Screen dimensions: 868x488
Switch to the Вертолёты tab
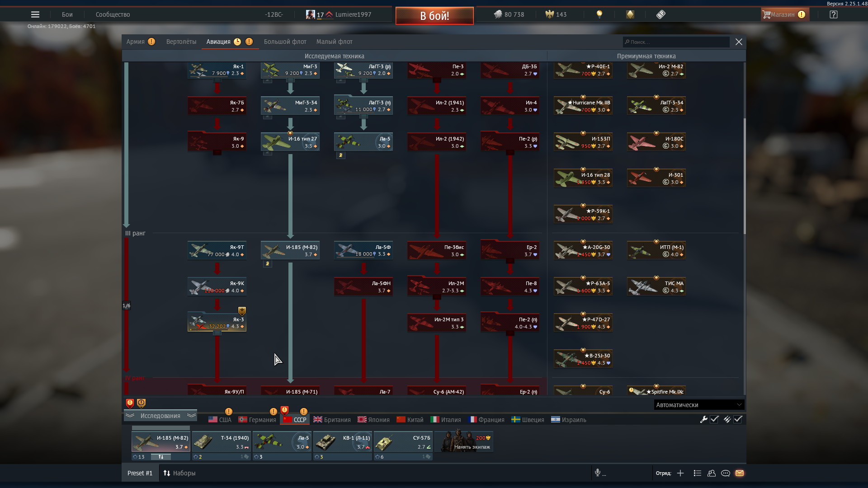click(181, 42)
